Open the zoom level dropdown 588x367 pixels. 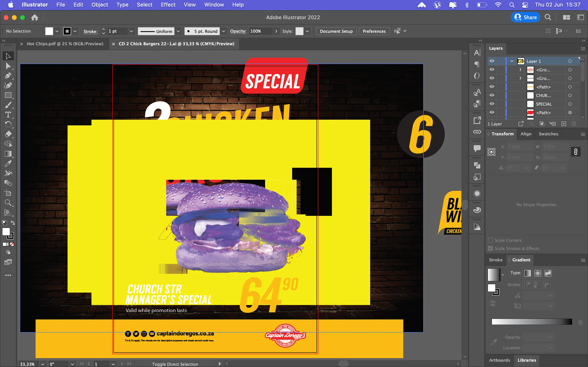point(43,364)
